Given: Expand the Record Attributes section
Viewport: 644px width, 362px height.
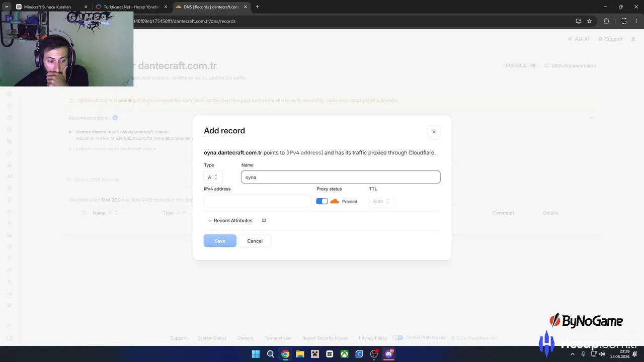Looking at the screenshot, I should [230, 221].
